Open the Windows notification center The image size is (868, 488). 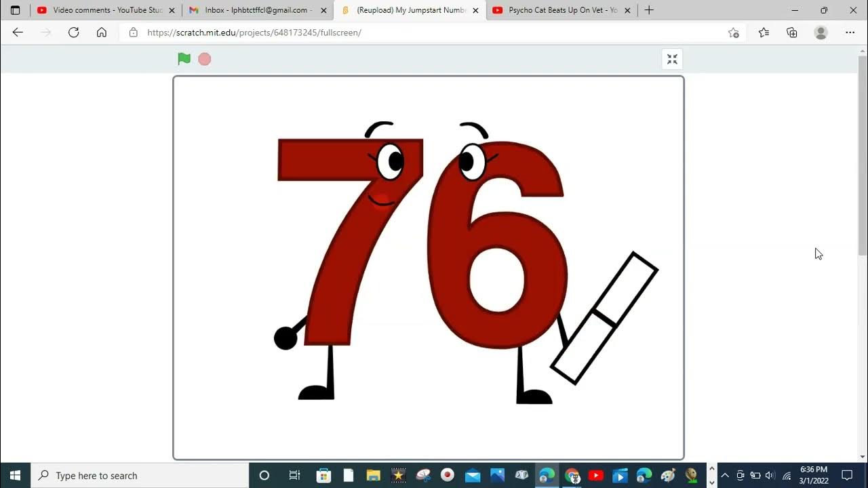(x=847, y=475)
